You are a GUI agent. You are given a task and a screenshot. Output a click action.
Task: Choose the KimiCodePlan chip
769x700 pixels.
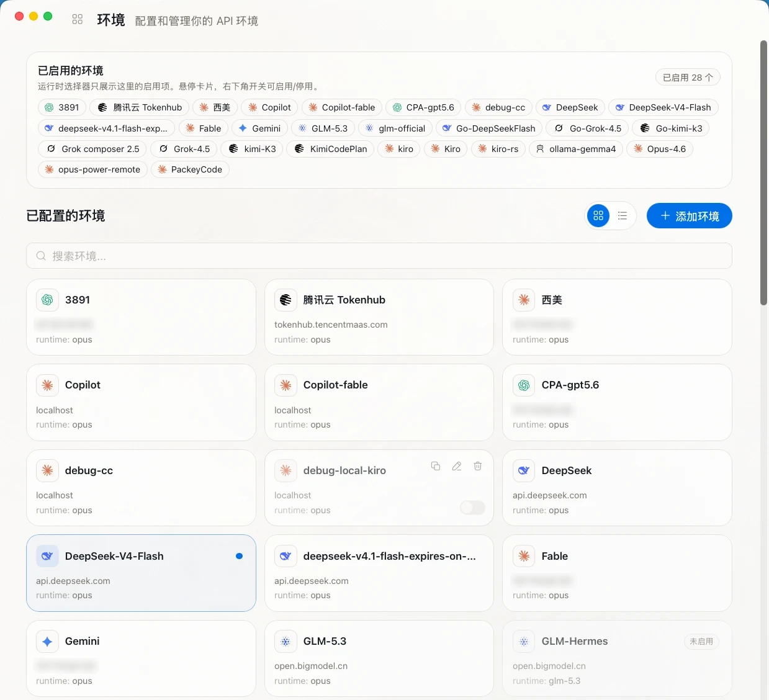pos(331,149)
